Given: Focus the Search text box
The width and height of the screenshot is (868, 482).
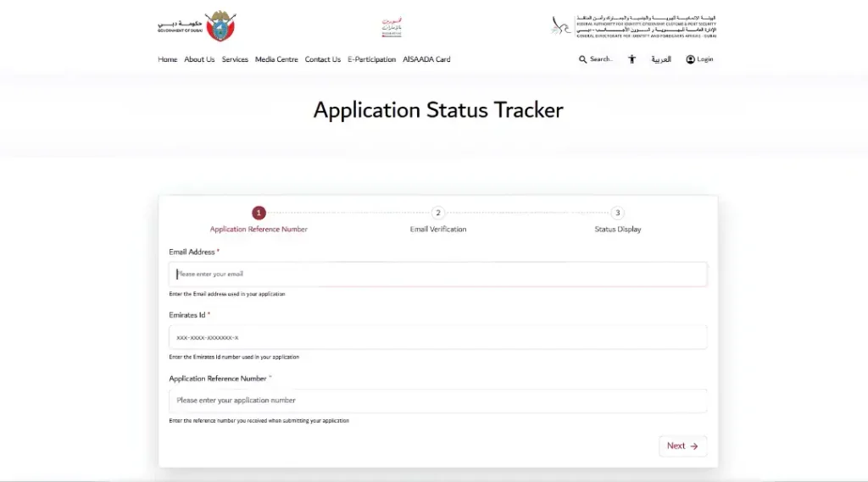Looking at the screenshot, I should 601,59.
